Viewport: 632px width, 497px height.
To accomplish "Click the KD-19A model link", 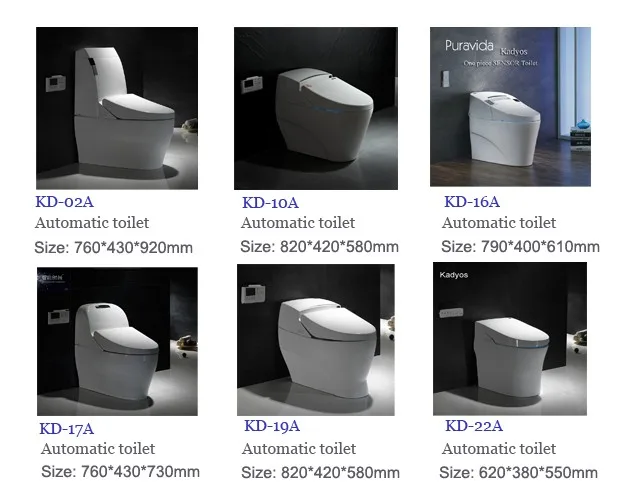I will click(x=272, y=426).
